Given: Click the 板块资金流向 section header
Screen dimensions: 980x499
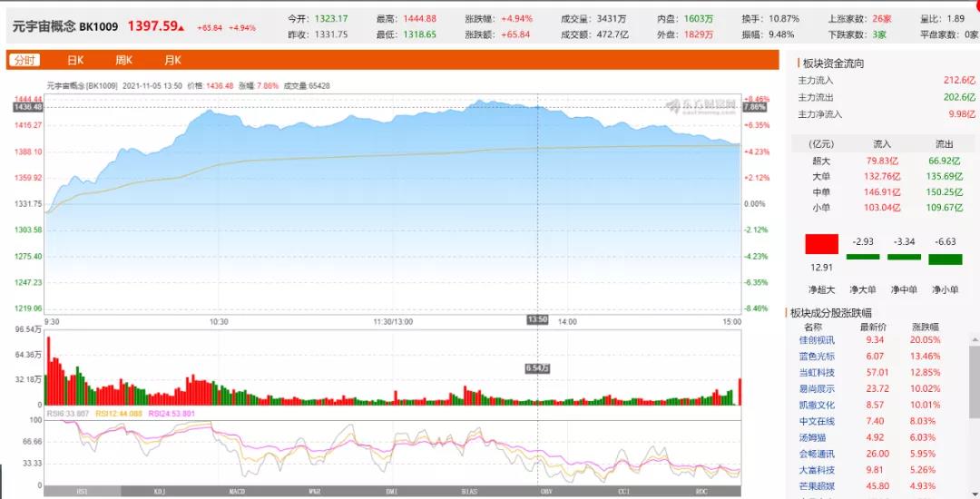Looking at the screenshot, I should click(833, 64).
